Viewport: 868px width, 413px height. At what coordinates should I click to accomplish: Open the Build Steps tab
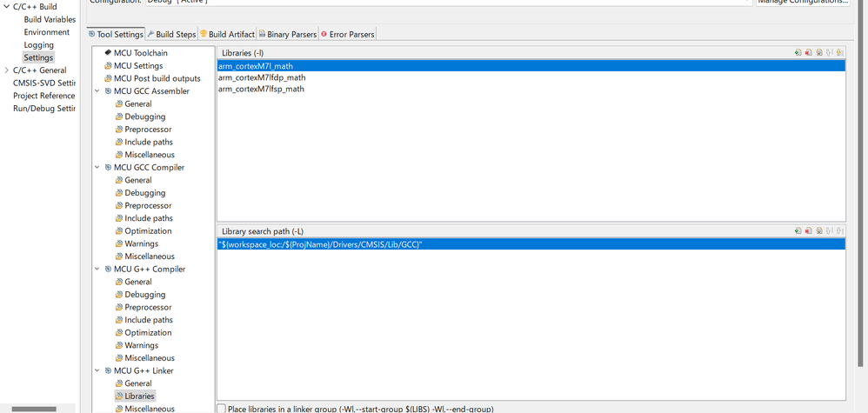point(171,34)
